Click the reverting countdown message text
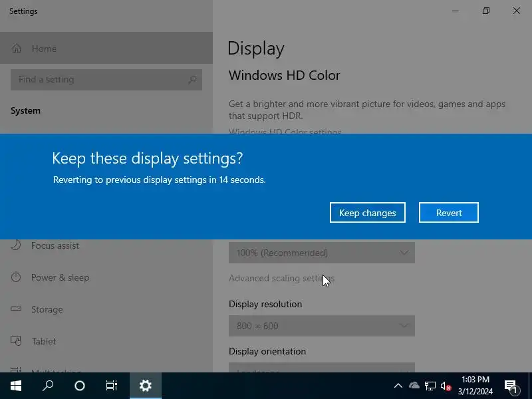This screenshot has width=532, height=399. (160, 180)
